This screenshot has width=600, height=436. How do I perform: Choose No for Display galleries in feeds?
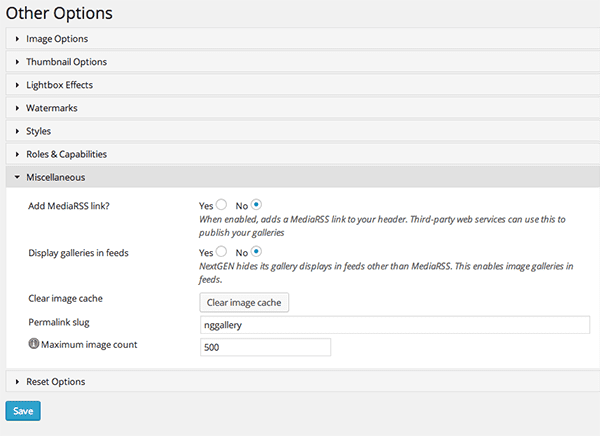256,252
